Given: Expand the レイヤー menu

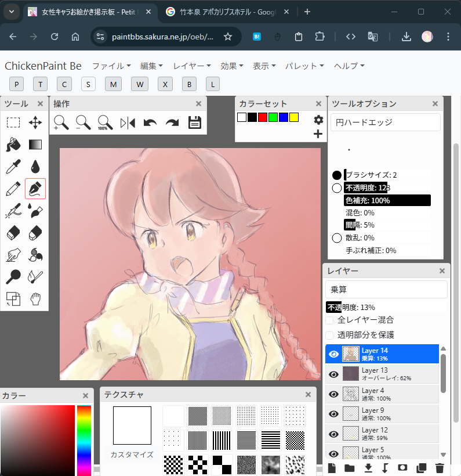Looking at the screenshot, I should coord(192,66).
